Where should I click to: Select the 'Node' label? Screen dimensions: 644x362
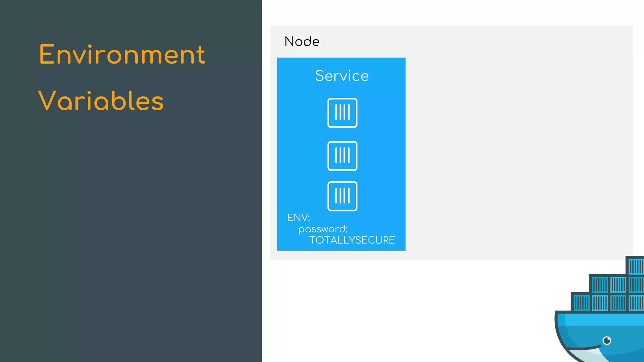[302, 41]
